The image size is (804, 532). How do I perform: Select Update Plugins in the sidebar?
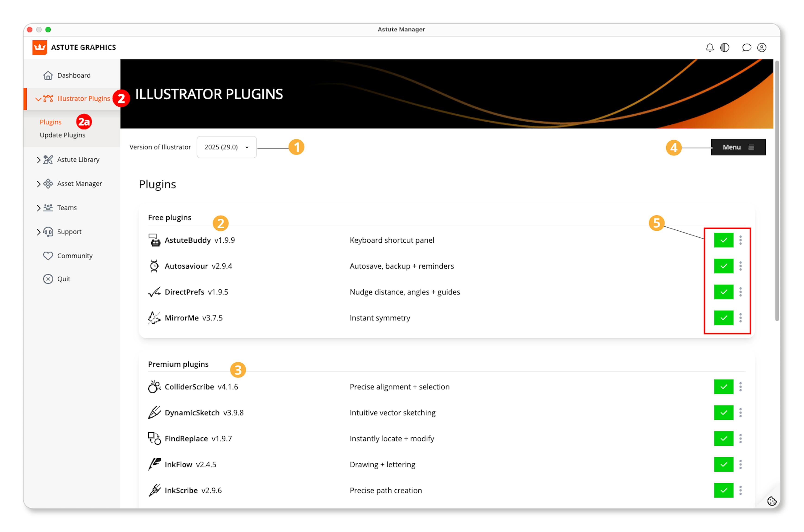pyautogui.click(x=62, y=135)
